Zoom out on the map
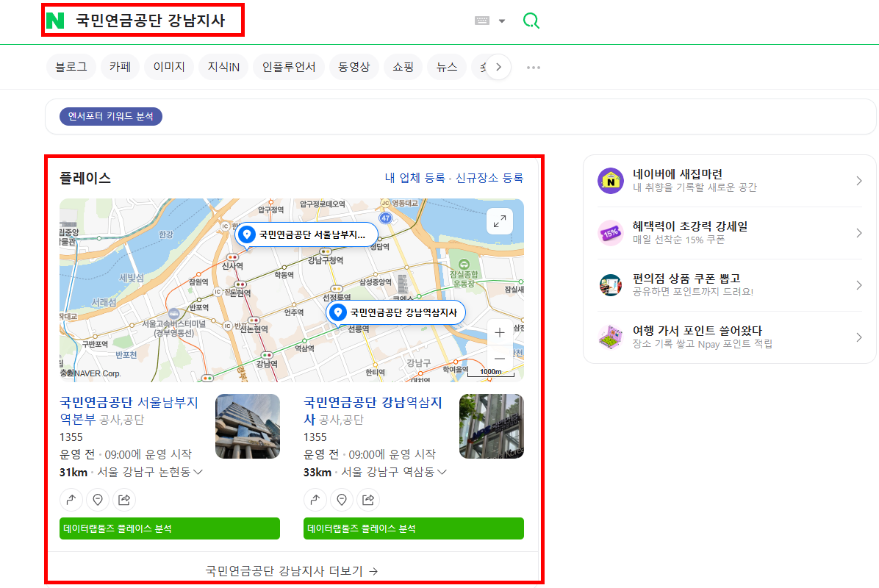Viewport: 879px width, 588px height. coord(500,358)
